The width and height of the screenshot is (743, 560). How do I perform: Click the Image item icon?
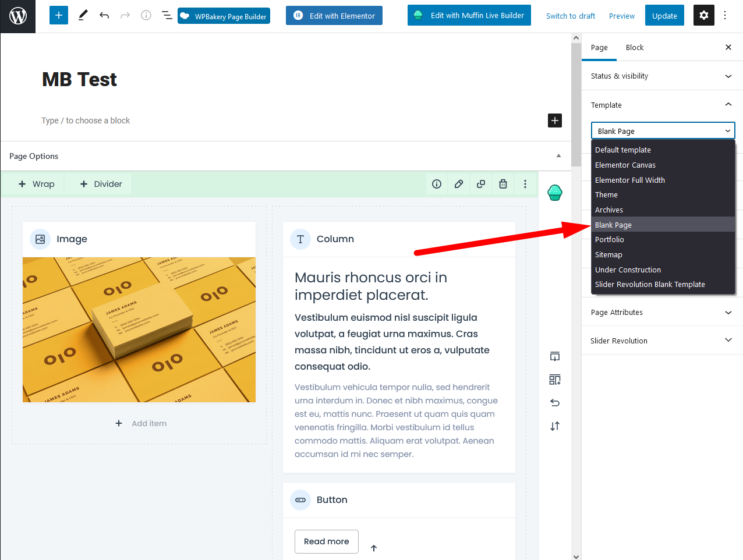(x=40, y=239)
